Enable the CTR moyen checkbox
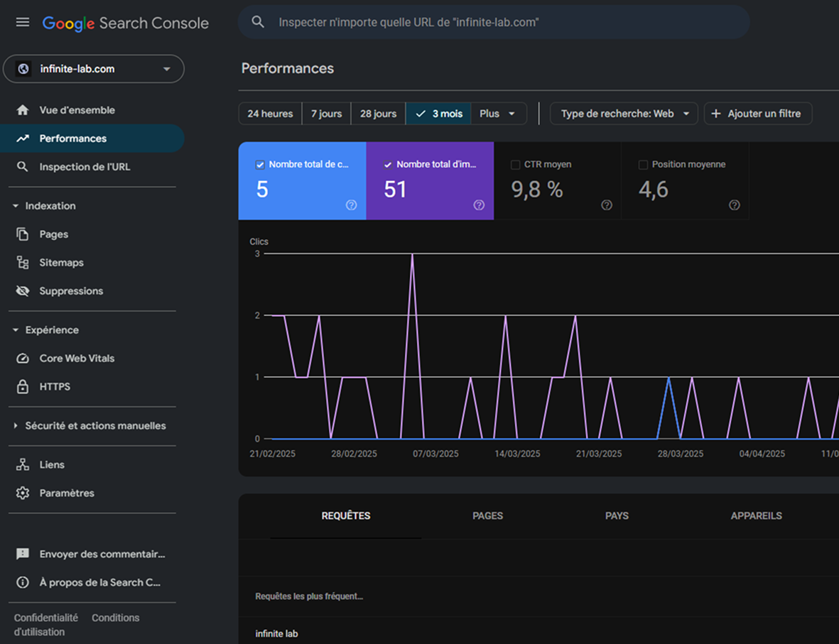This screenshot has width=839, height=644. tap(515, 165)
